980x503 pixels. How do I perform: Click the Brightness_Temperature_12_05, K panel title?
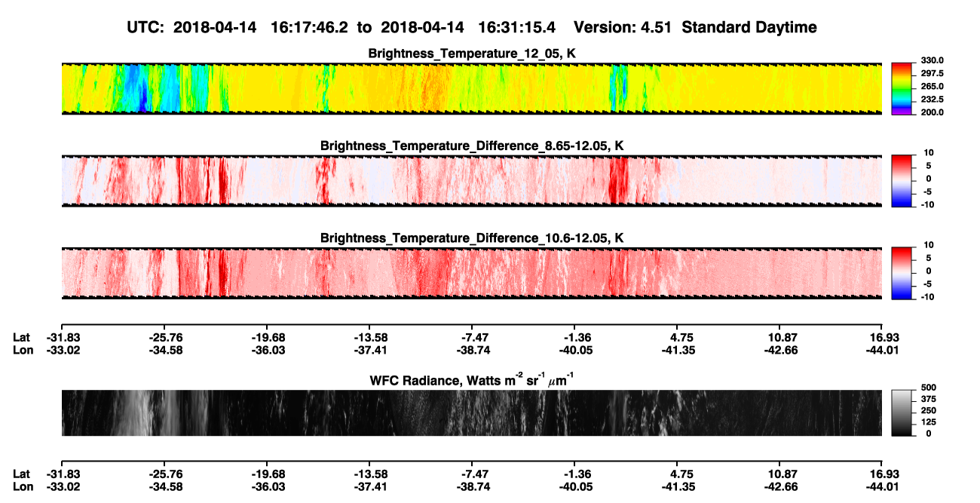472,54
